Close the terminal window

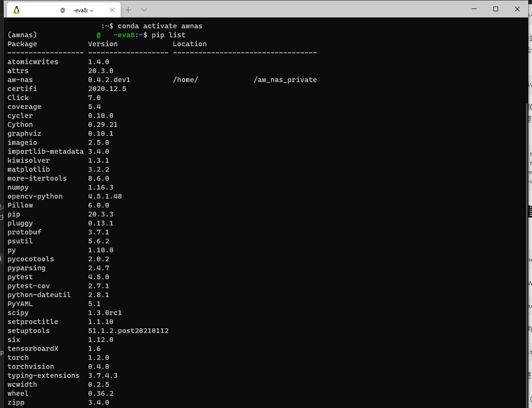coord(517,9)
